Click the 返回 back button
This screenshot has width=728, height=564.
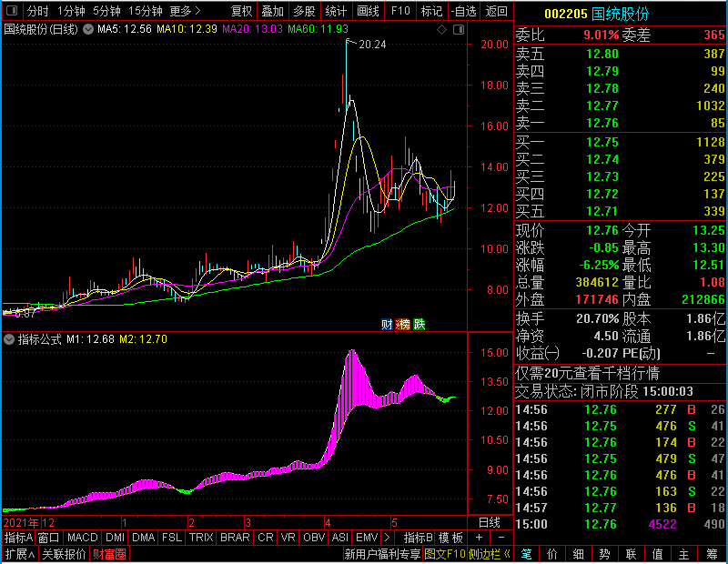click(x=496, y=11)
